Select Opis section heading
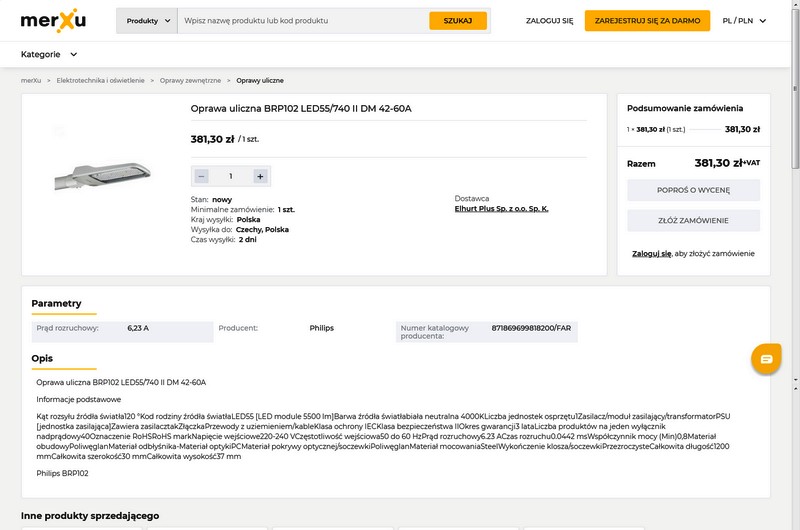This screenshot has width=800, height=530. click(x=42, y=359)
